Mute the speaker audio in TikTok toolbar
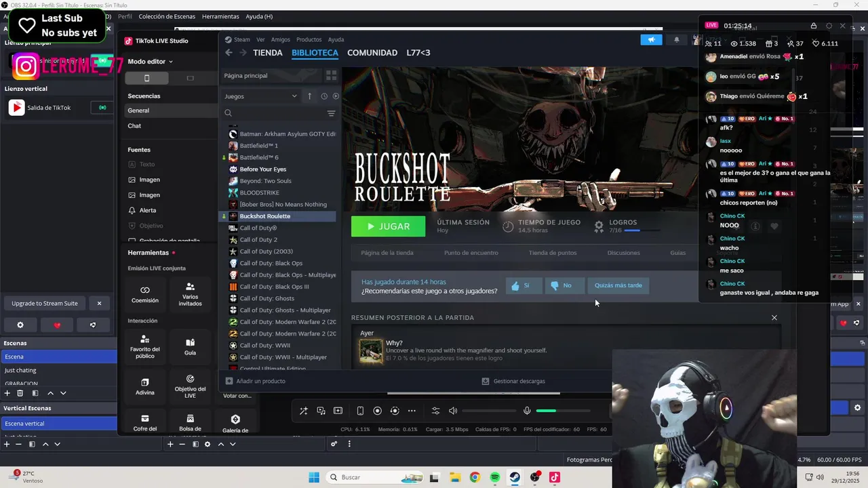 click(x=453, y=411)
